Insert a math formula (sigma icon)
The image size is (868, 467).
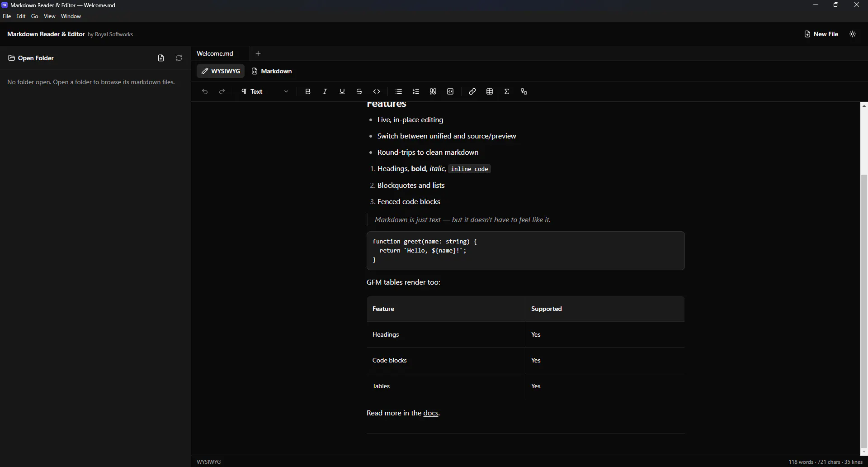point(507,92)
